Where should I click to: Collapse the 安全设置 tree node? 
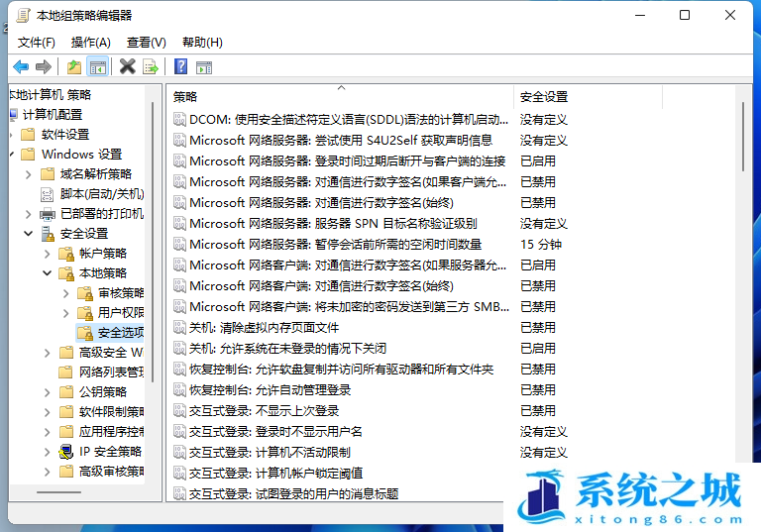(x=29, y=234)
